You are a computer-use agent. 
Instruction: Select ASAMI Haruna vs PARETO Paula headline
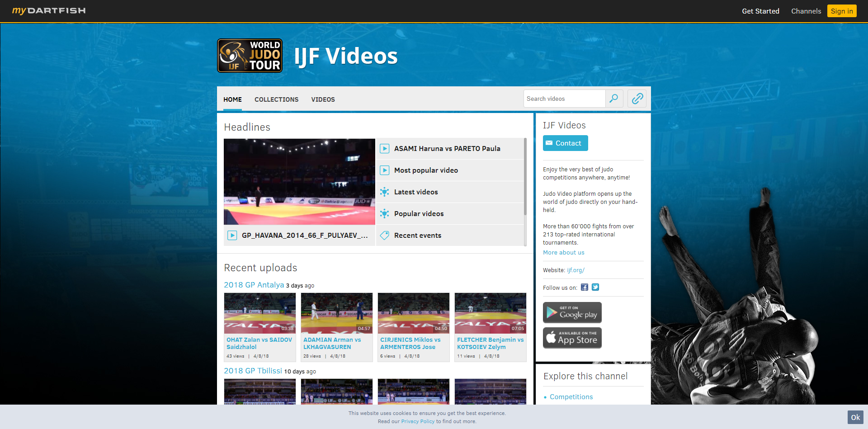point(450,149)
